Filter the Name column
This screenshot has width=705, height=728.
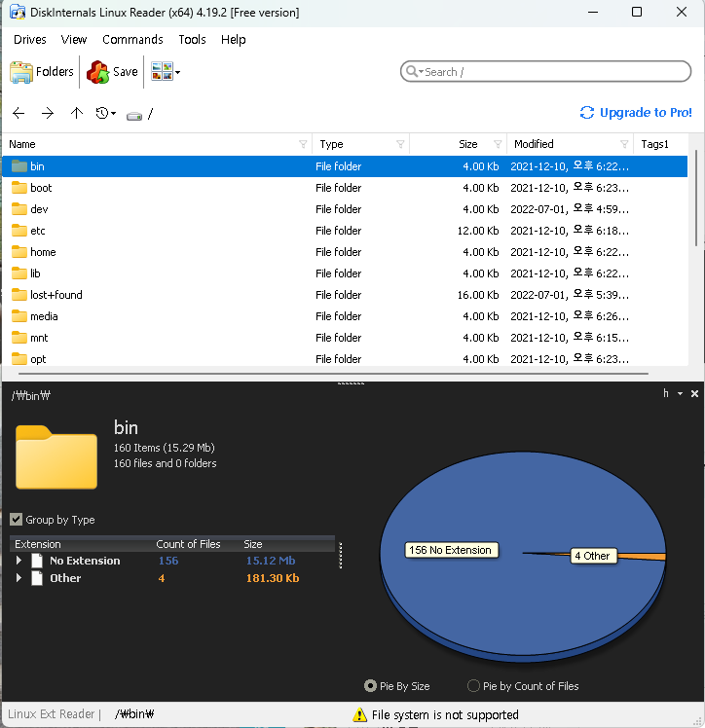303,144
